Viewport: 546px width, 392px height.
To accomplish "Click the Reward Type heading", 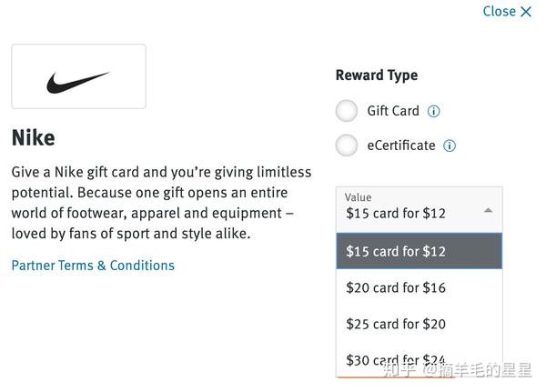I will click(x=377, y=75).
